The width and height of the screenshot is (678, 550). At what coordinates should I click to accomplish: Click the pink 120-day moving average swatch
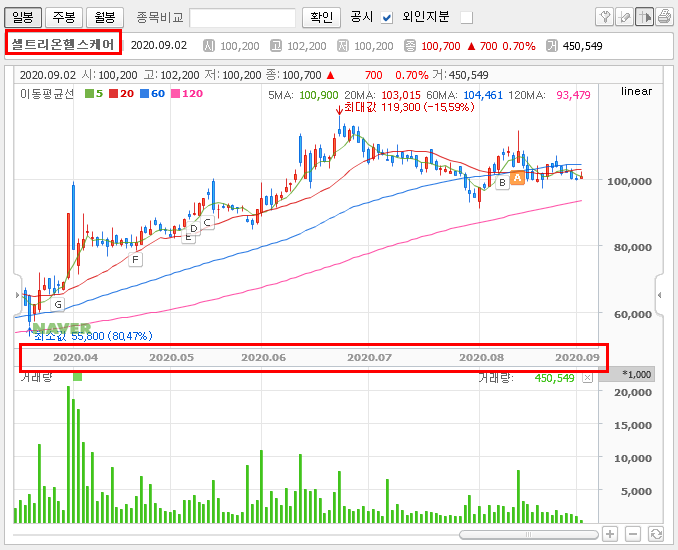coord(176,93)
